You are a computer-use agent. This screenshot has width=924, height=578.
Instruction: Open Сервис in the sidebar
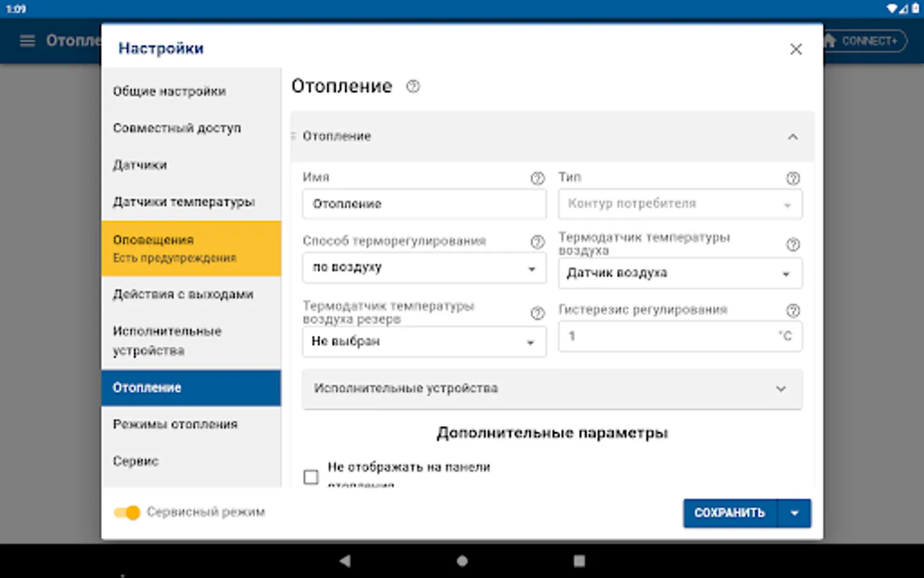coord(191,461)
